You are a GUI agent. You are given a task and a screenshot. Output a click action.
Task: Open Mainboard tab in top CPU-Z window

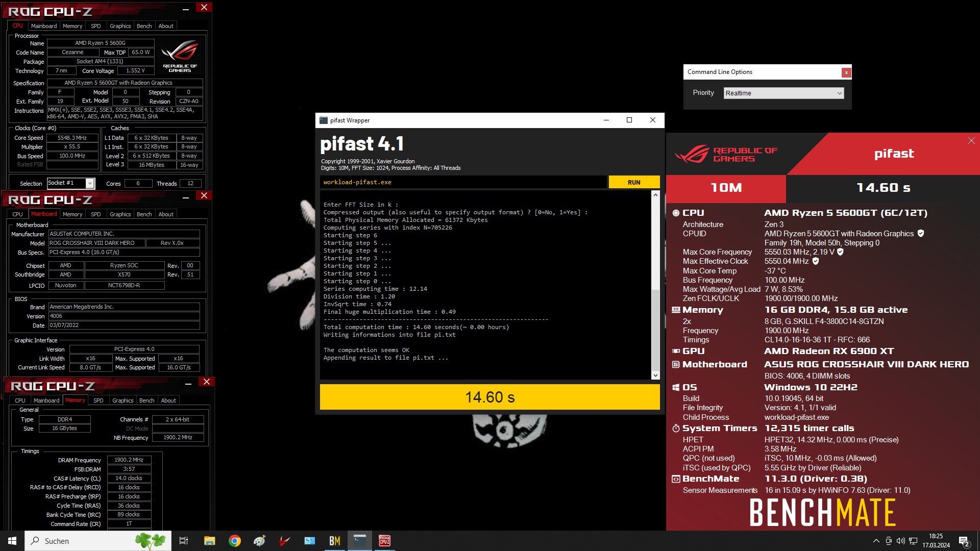[44, 26]
